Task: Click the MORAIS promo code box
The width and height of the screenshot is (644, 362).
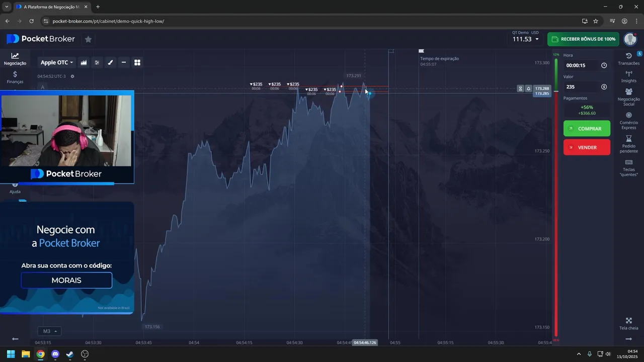Action: tap(66, 280)
